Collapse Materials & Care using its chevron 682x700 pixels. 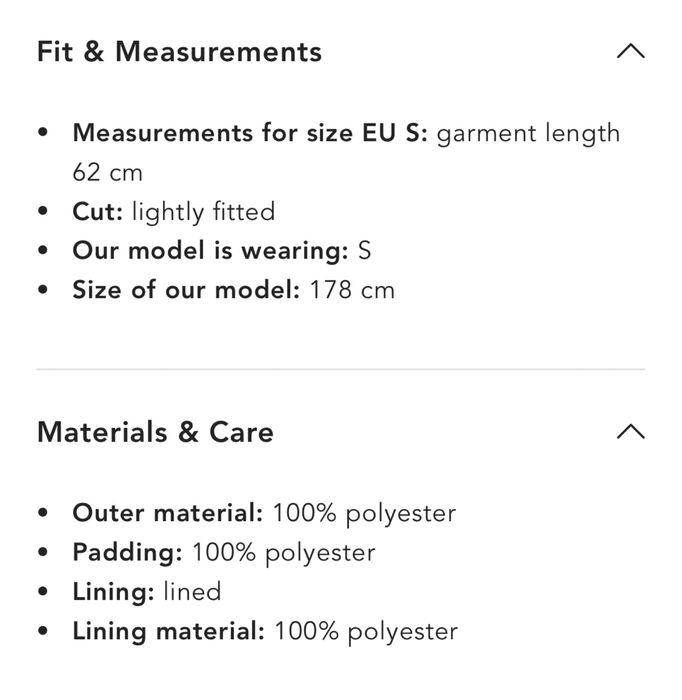tap(630, 432)
